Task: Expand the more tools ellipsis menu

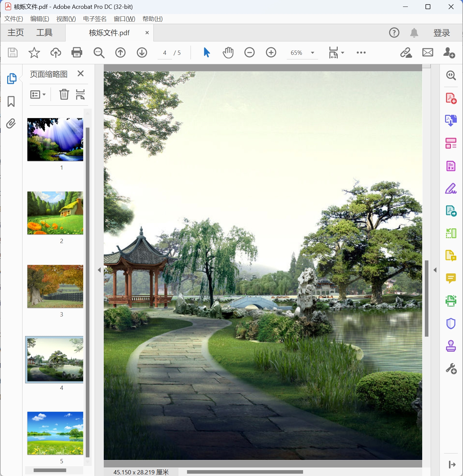Action: point(361,53)
